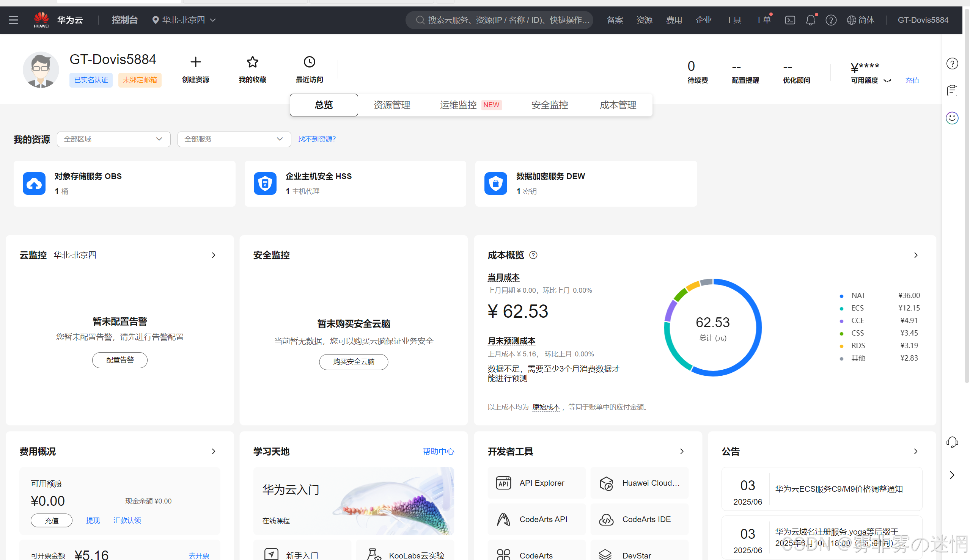Click the 未绑定邮箱 badge
Screen dimensions: 970x560
[140, 80]
